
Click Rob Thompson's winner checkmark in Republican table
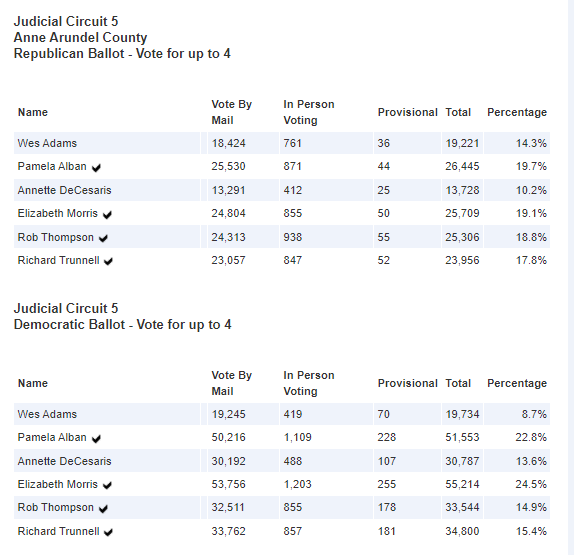(x=104, y=238)
